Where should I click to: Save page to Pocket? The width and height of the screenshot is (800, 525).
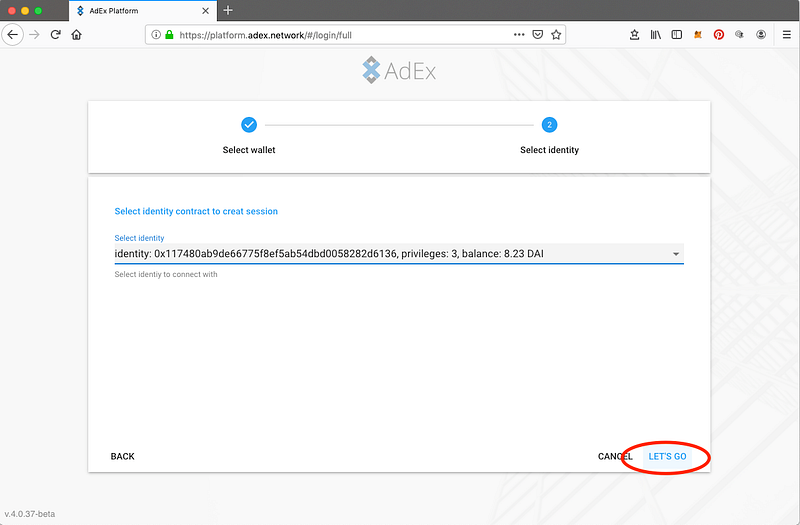point(538,35)
